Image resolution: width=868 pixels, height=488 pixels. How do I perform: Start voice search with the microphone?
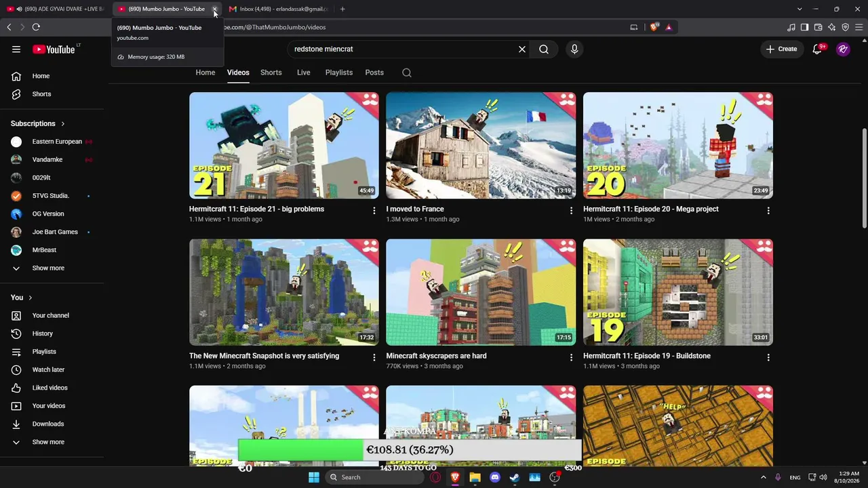click(x=574, y=49)
